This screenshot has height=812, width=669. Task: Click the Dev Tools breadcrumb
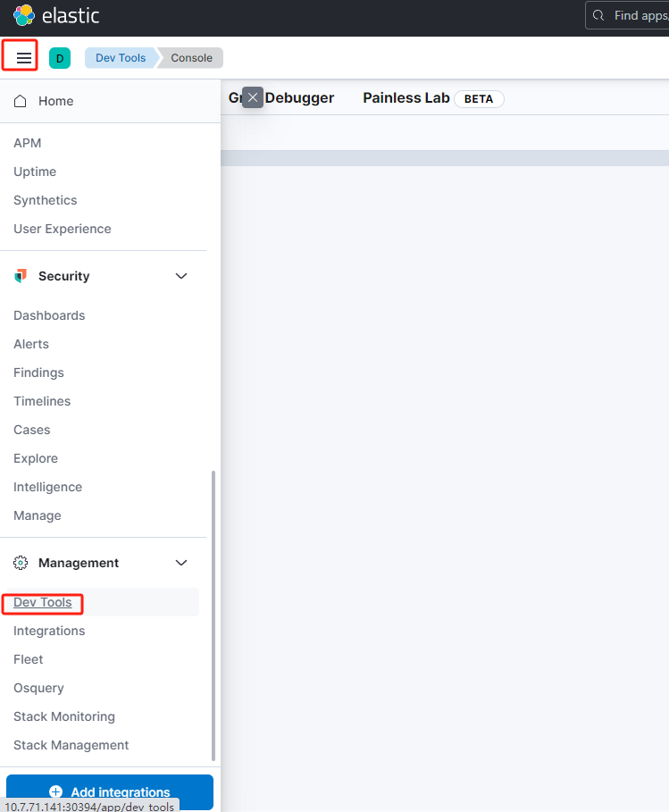click(120, 58)
